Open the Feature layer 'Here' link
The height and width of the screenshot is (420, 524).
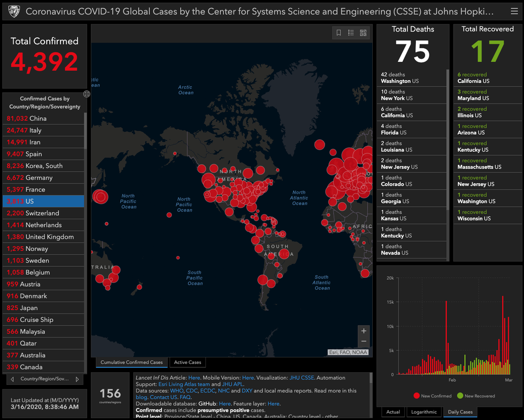[x=273, y=404]
